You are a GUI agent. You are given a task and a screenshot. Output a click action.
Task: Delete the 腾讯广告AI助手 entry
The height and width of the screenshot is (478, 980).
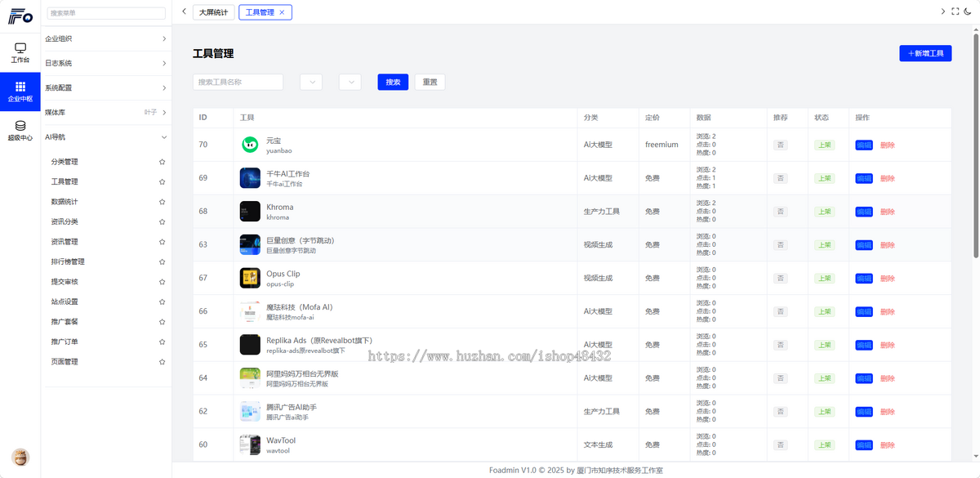[x=888, y=412]
